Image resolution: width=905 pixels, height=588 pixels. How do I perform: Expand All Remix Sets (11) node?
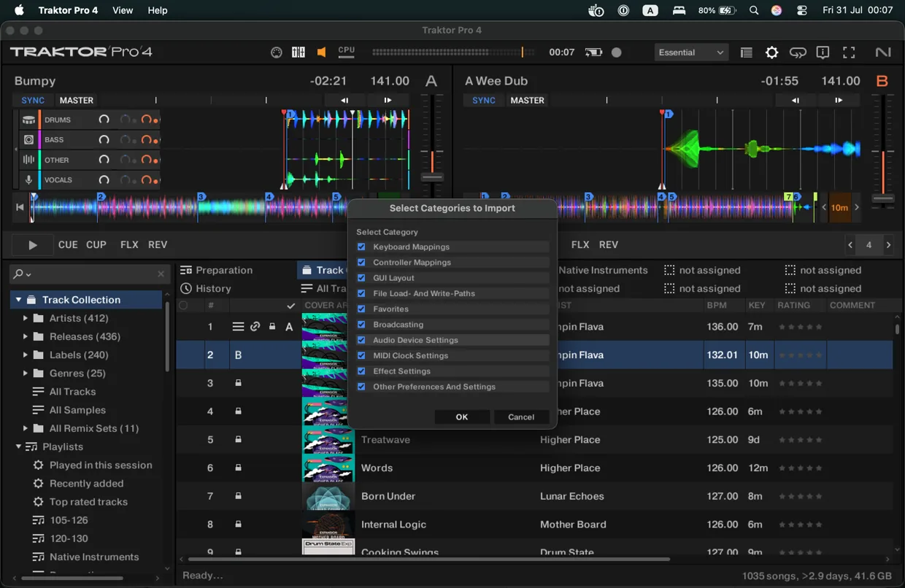26,428
